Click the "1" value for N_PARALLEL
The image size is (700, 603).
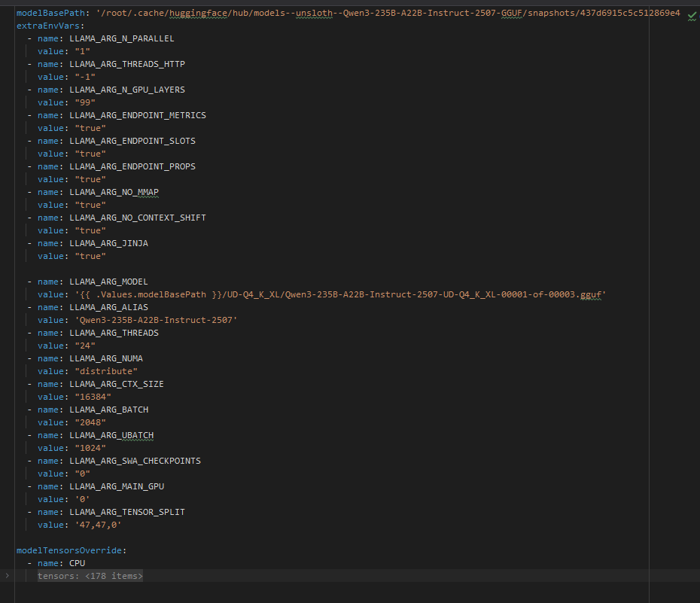point(82,52)
